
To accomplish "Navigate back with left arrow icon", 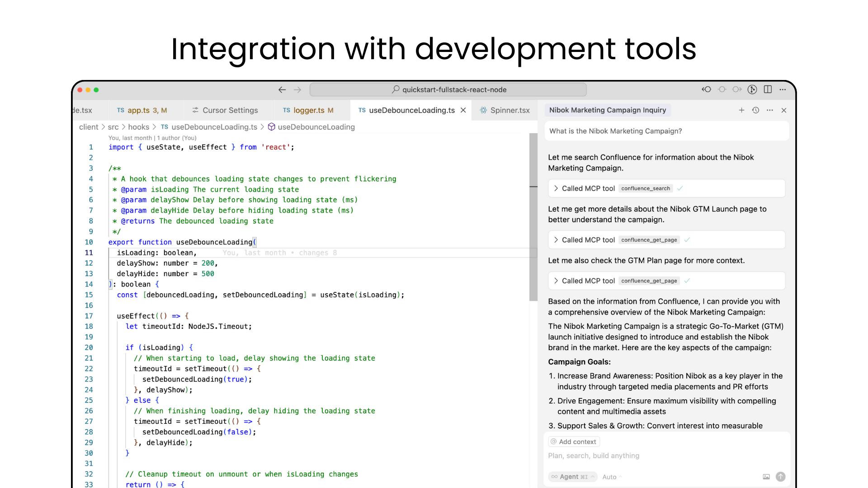I will pos(282,90).
